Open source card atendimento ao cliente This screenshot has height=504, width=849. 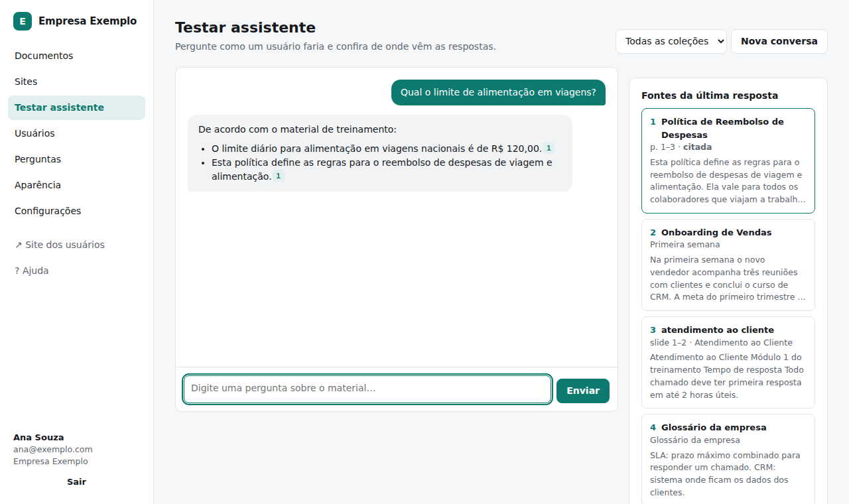(728, 362)
